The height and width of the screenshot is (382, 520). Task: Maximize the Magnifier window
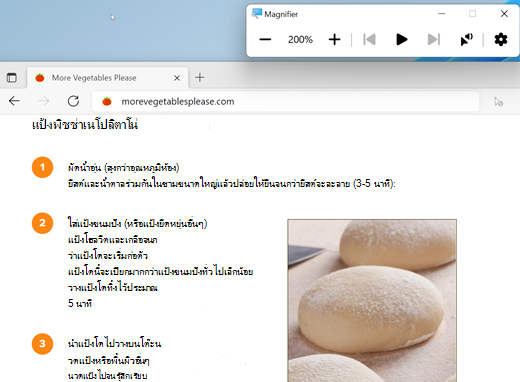pyautogui.click(x=472, y=14)
